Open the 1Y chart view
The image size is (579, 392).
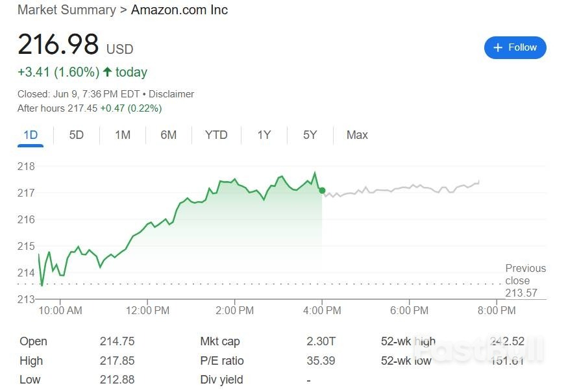pyautogui.click(x=264, y=135)
